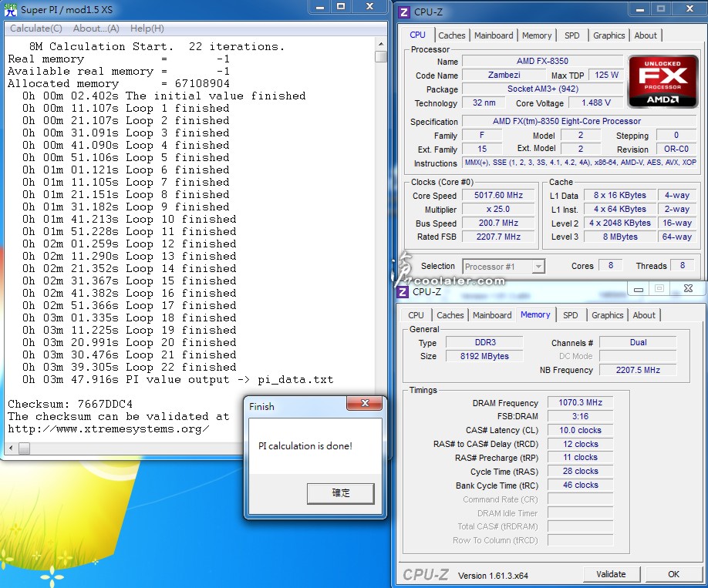Minimize the upper CPU-Z window

640,9
